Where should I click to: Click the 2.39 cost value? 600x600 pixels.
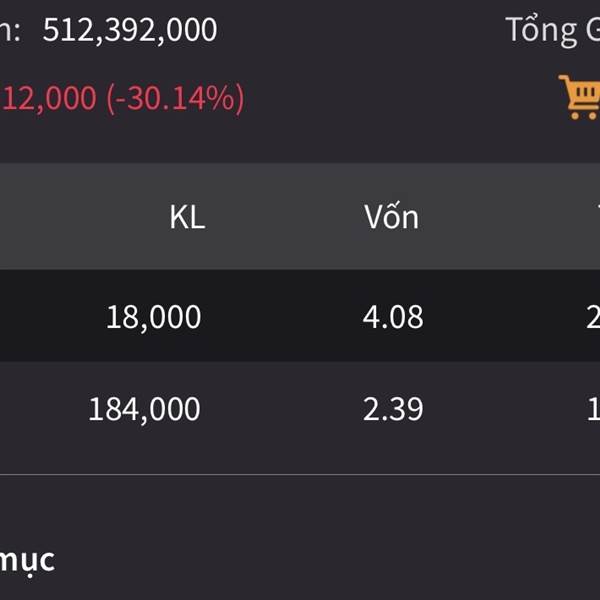393,409
